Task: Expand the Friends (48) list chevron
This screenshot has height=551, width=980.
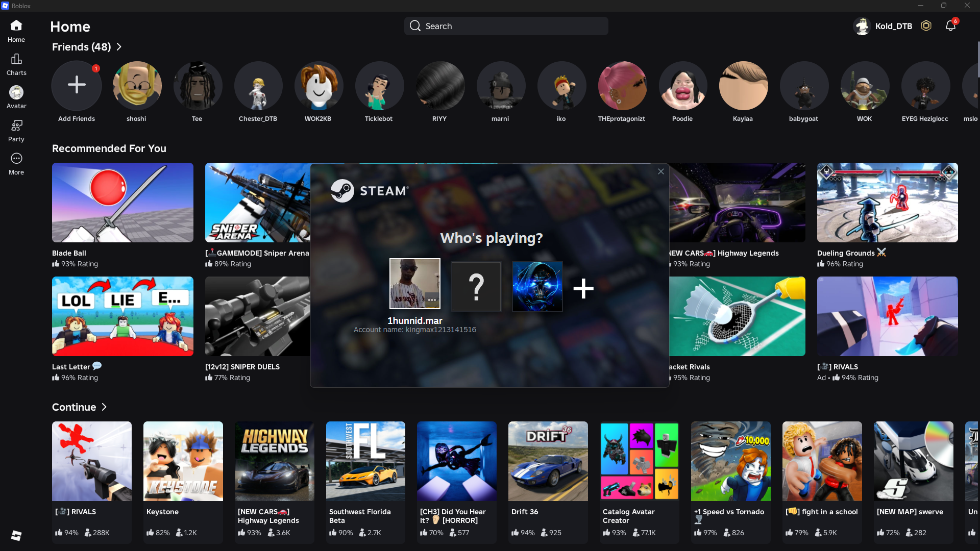Action: [119, 47]
